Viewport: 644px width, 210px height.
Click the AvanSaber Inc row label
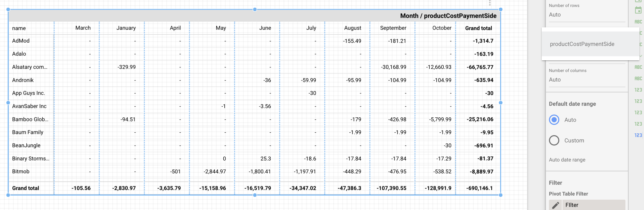(29, 106)
